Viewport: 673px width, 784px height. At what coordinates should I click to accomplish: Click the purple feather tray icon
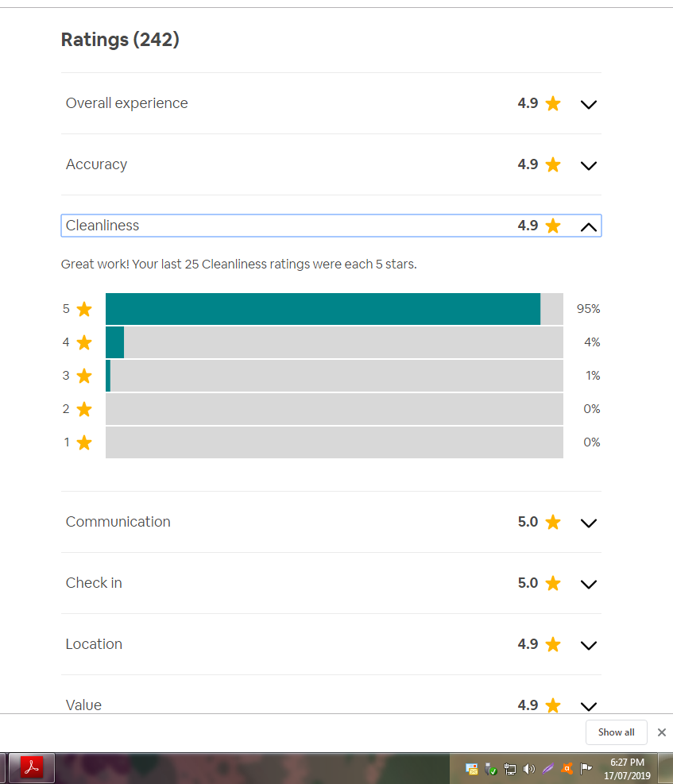(x=548, y=769)
